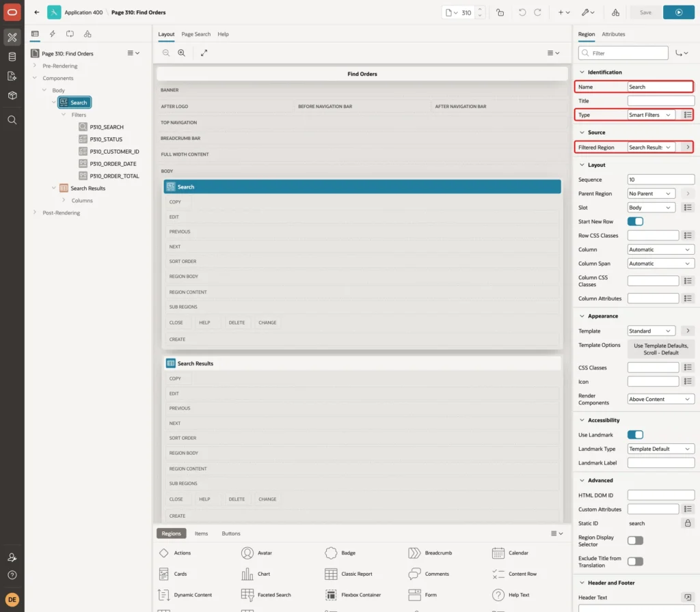Expand the Post-Rendering tree node
700x612 pixels.
(34, 213)
